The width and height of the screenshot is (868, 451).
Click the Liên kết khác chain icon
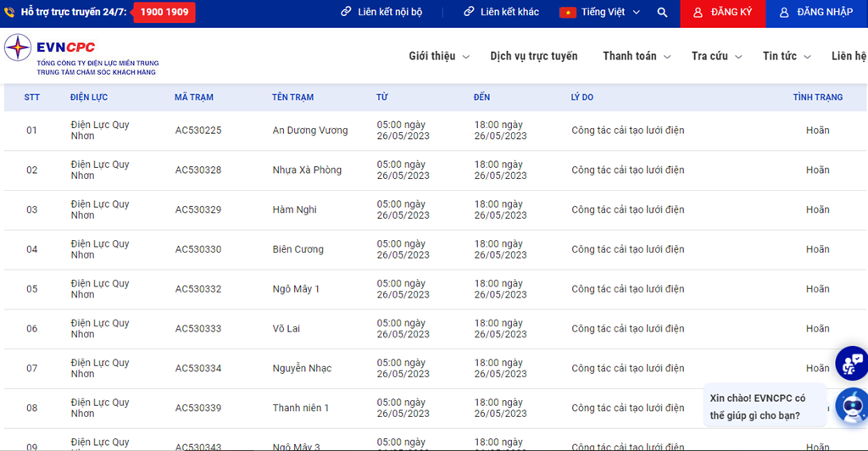(x=469, y=12)
